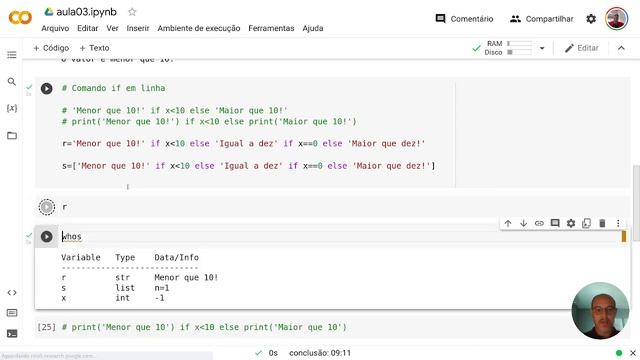Viewport: 640px width, 360px height.
Task: Run the whos cell
Action: click(x=47, y=237)
